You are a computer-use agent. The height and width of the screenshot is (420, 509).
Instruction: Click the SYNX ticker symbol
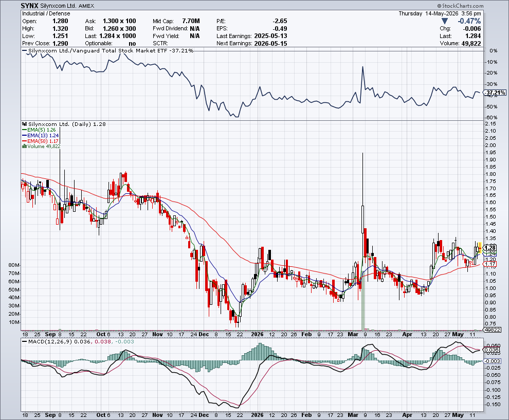[x=29, y=6]
